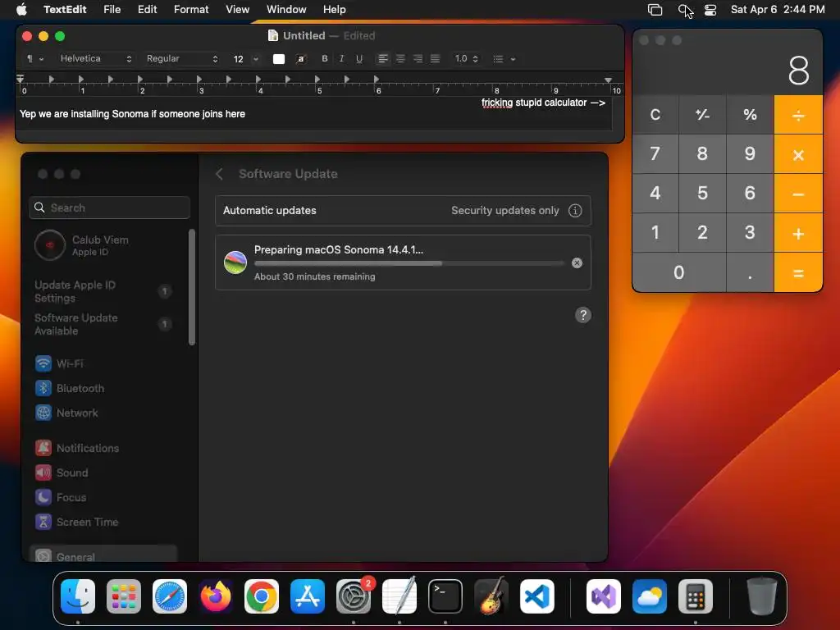Click the equals key on Calculator
Screen dimensions: 840x630
click(x=798, y=272)
